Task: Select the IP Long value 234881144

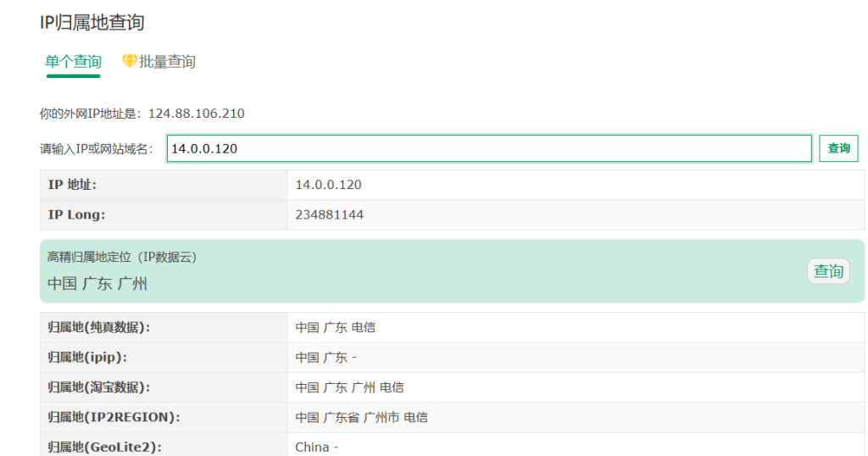Action: (x=329, y=215)
